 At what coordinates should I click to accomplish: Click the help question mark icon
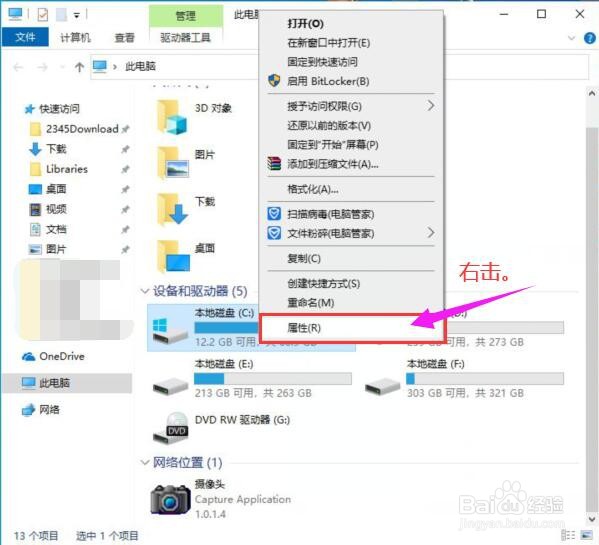click(589, 38)
